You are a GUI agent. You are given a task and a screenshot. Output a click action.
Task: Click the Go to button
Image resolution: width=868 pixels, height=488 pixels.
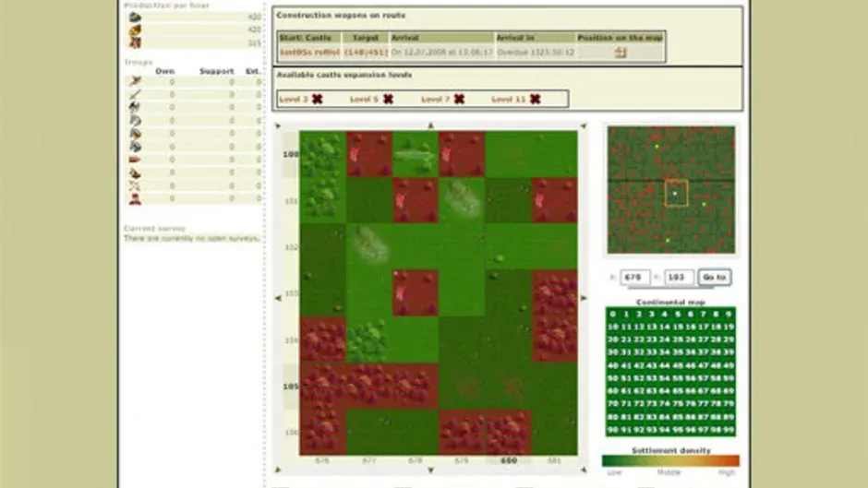[x=714, y=277]
